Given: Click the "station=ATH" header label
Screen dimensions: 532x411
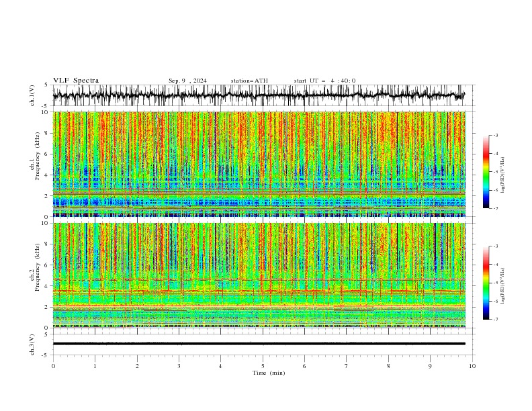Looking at the screenshot, I should coord(249,81).
